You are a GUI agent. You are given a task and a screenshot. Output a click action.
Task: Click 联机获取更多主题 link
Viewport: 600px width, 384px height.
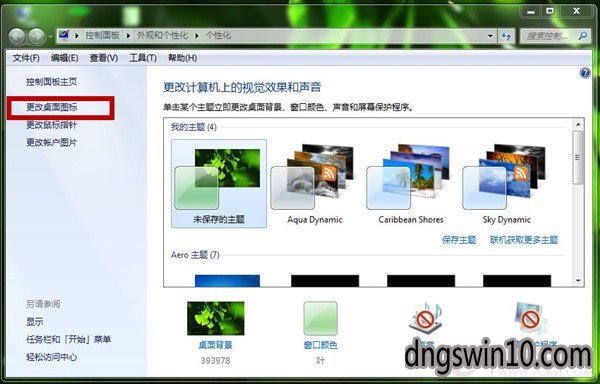click(524, 240)
